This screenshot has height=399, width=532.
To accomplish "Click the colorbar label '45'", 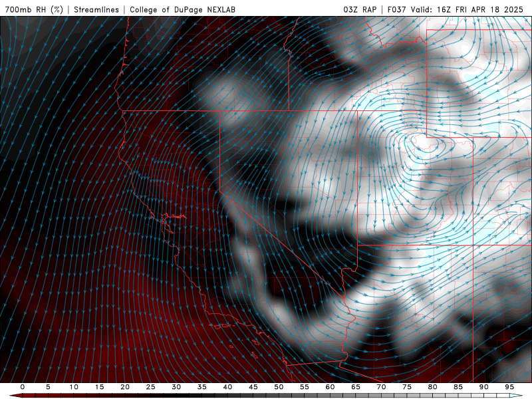I will 253,387.
